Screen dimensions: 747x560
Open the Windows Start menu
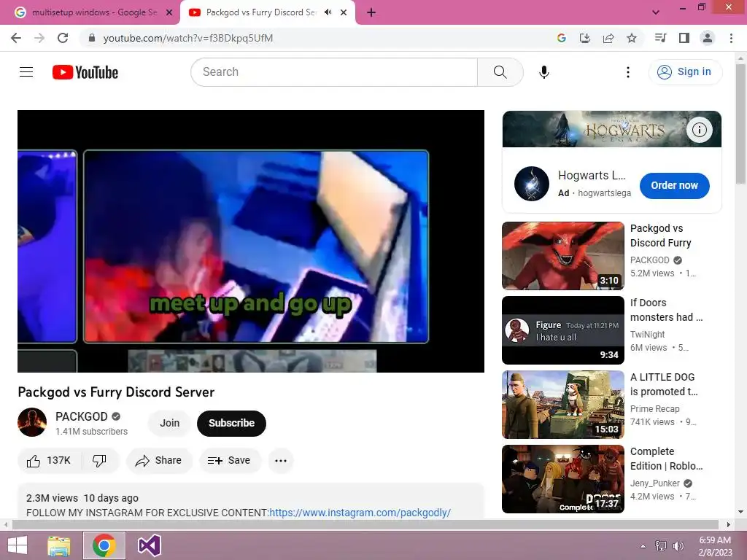coord(18,545)
